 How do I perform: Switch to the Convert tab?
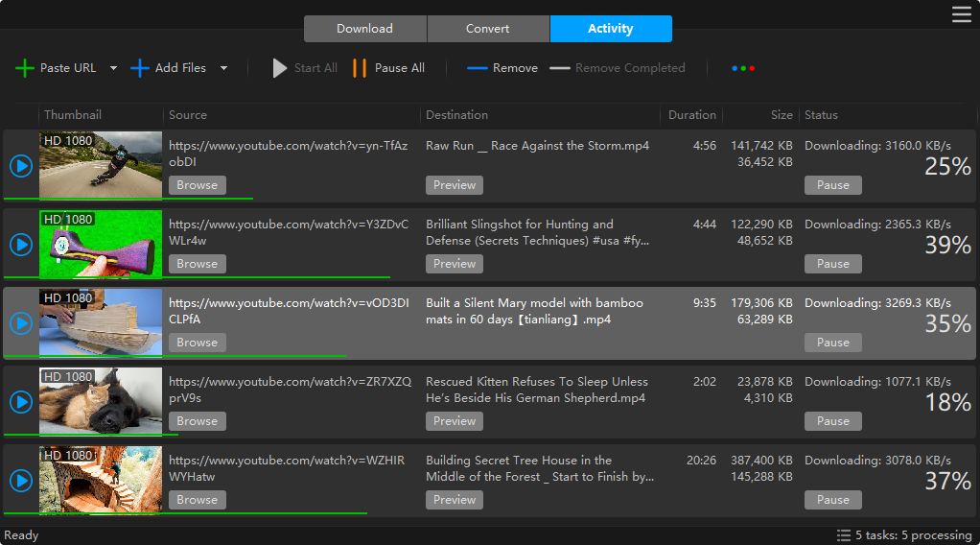pos(488,29)
